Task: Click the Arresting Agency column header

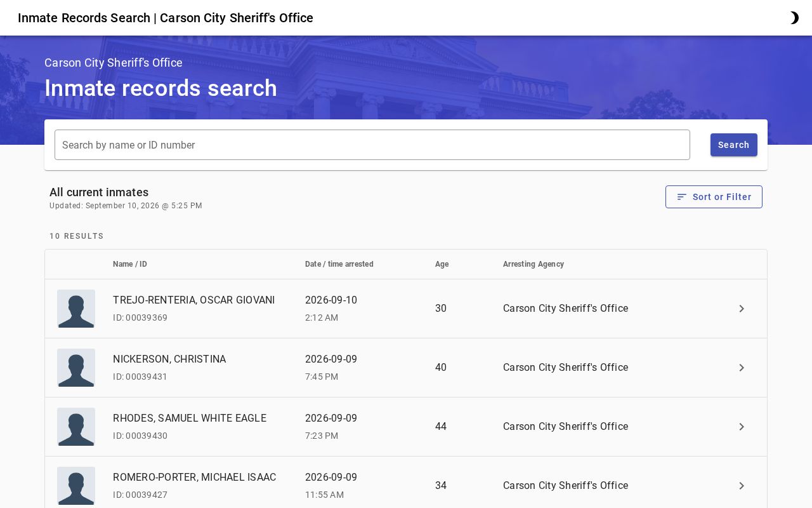Action: pos(534,264)
